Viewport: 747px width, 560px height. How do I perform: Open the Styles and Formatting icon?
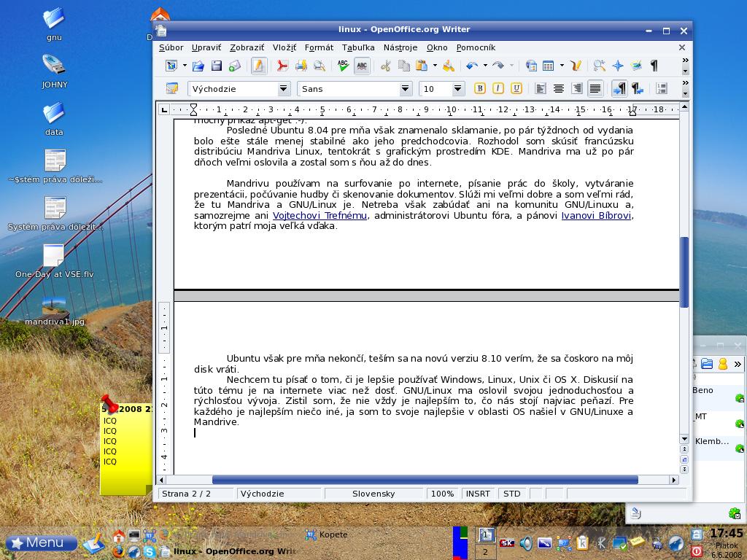pos(172,89)
